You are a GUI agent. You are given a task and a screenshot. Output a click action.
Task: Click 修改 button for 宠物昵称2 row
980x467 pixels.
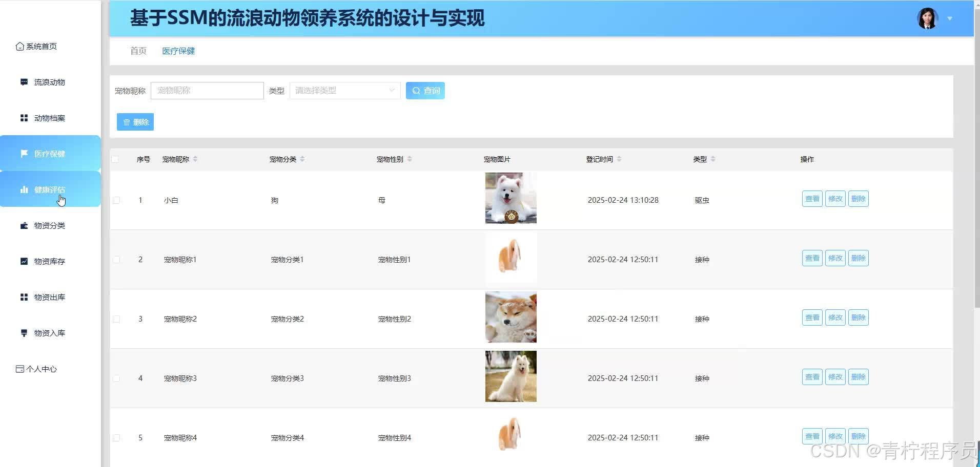tap(835, 317)
